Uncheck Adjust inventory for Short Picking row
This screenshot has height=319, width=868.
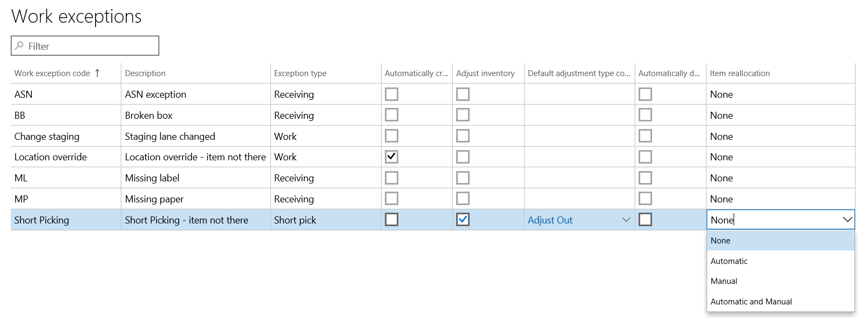click(463, 220)
